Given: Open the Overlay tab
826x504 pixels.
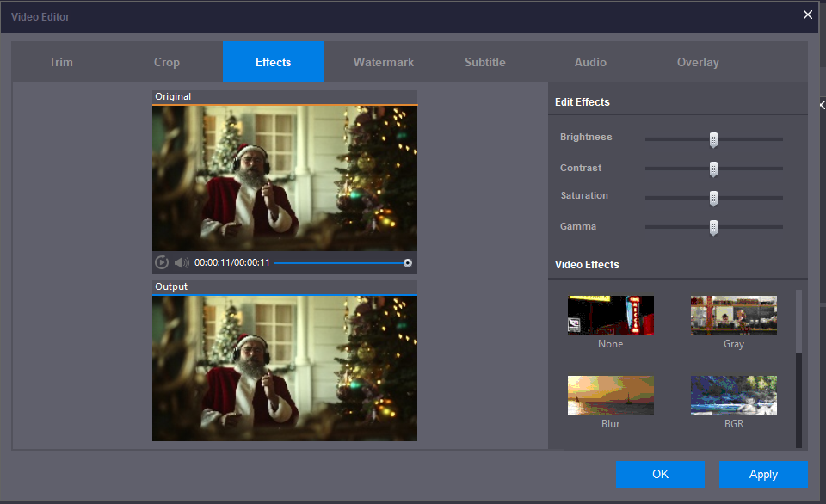Looking at the screenshot, I should click(x=698, y=62).
